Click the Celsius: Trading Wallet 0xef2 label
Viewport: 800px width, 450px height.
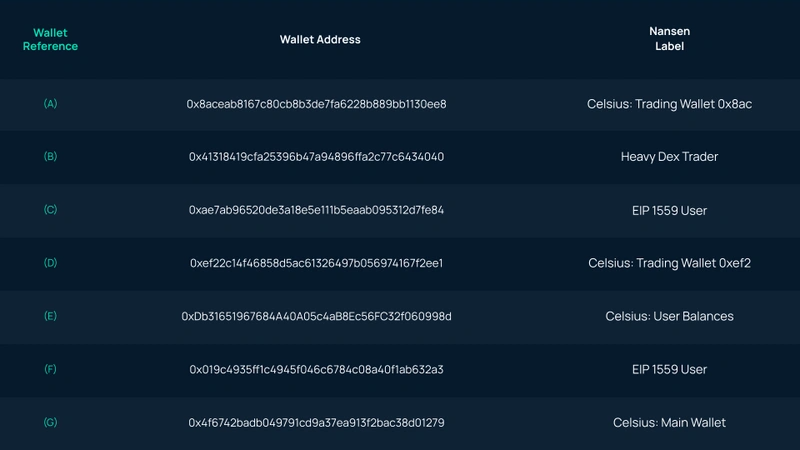[669, 263]
